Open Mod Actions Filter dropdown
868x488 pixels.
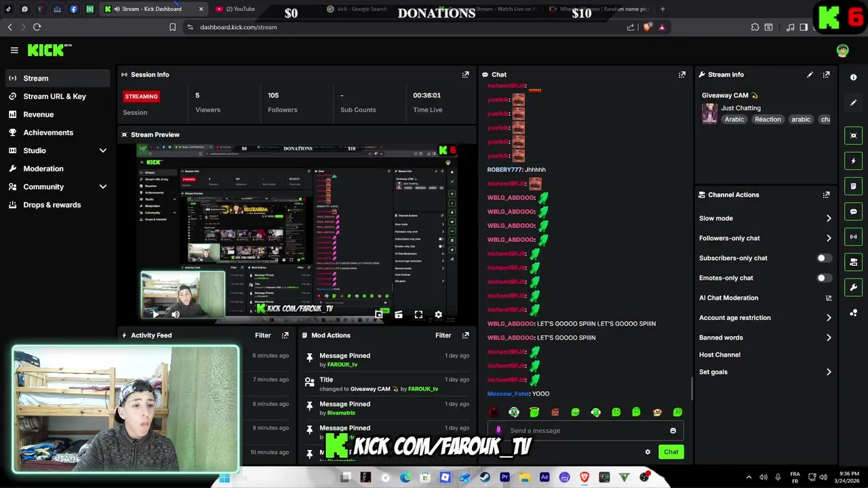443,335
